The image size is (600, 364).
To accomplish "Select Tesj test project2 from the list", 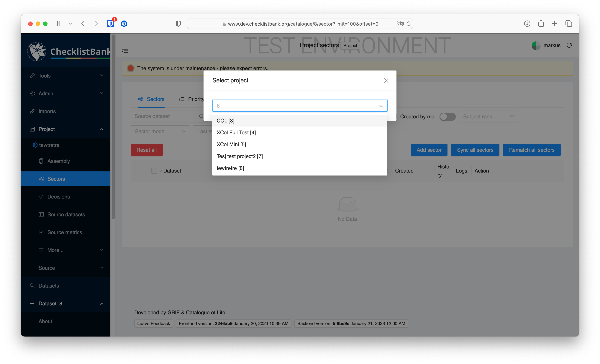I will [x=239, y=156].
